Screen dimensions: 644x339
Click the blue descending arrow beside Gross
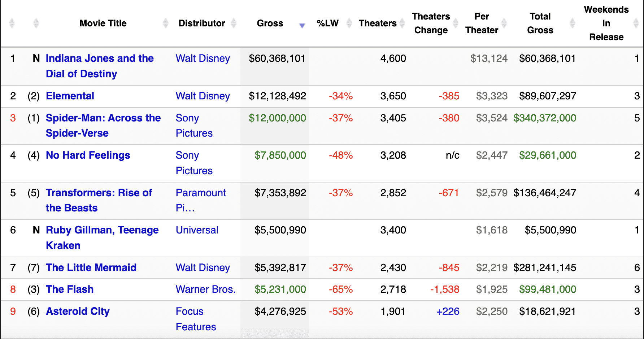[x=302, y=25]
